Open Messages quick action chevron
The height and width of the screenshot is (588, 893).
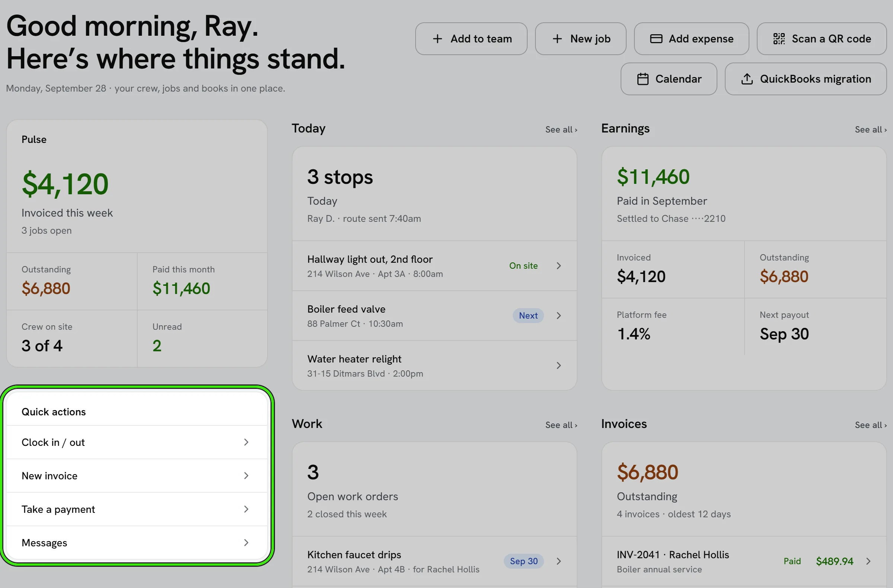[246, 542]
